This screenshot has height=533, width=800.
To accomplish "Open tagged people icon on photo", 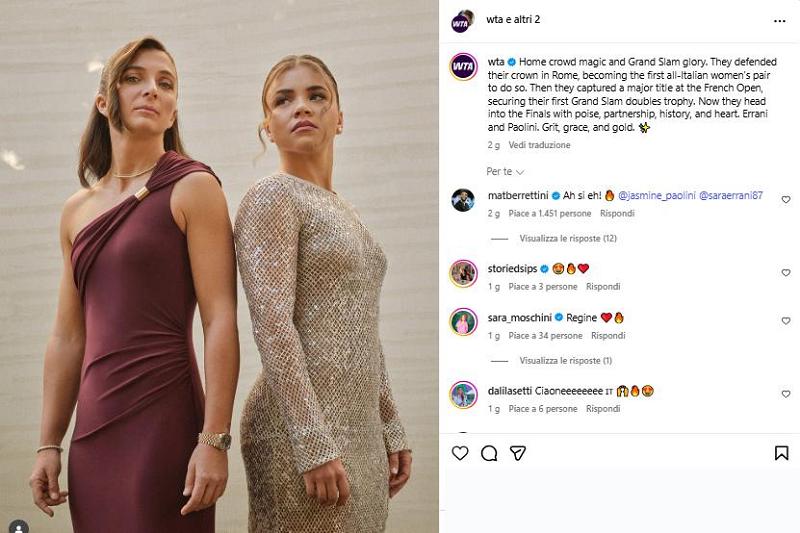I will click(x=18, y=526).
